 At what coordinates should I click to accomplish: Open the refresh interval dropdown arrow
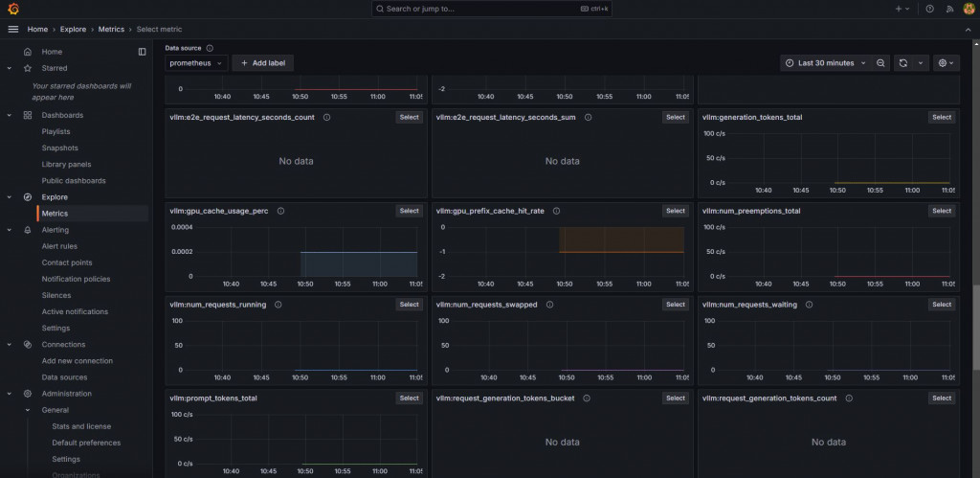[x=920, y=63]
